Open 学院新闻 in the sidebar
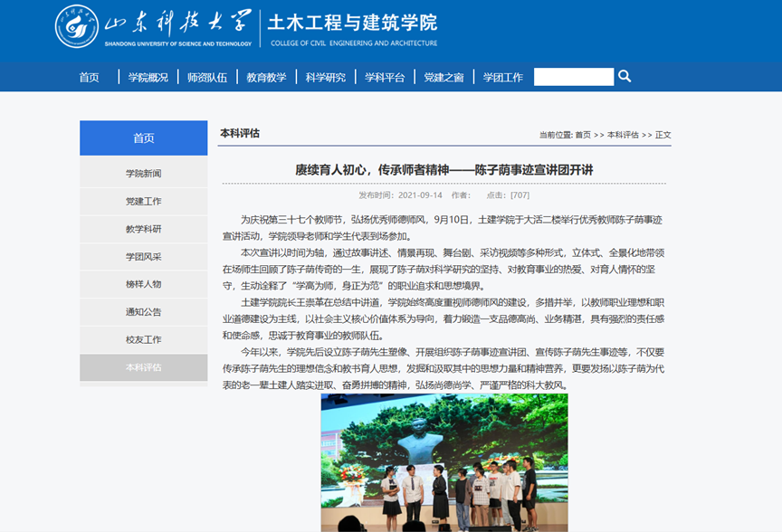The width and height of the screenshot is (782, 532). 144,174
